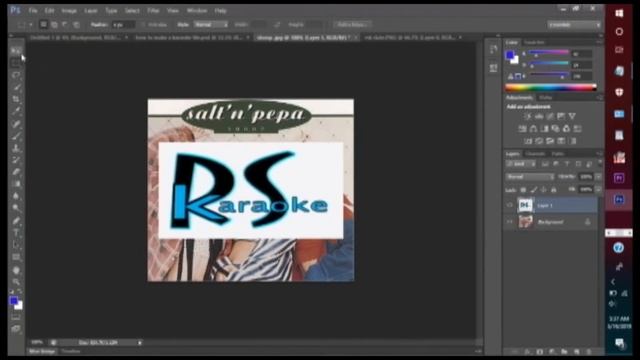This screenshot has height=360, width=640.
Task: Click the delete layer trash icon
Action: [589, 351]
